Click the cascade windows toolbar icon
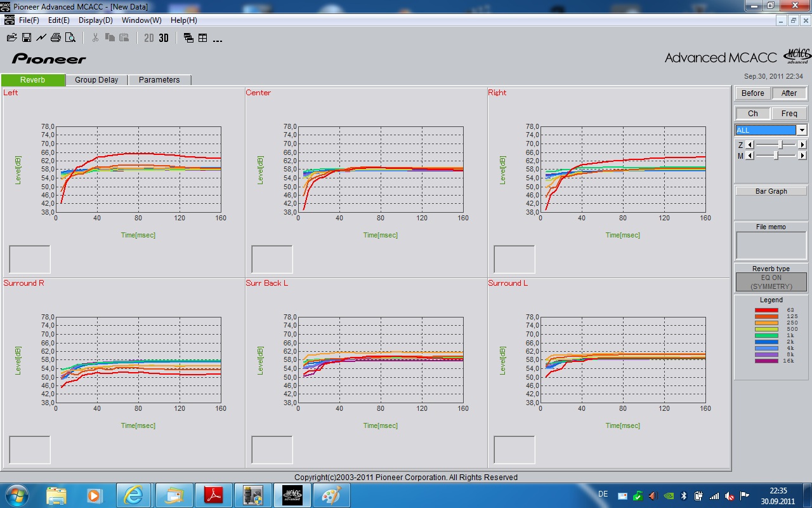Image resolution: width=812 pixels, height=508 pixels. pyautogui.click(x=188, y=38)
